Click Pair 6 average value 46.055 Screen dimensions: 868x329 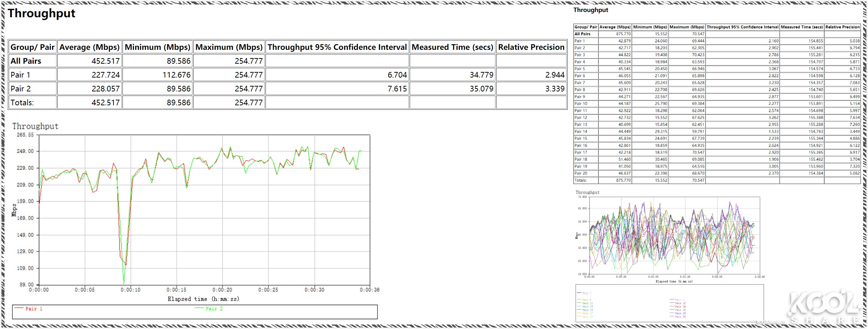coord(625,76)
